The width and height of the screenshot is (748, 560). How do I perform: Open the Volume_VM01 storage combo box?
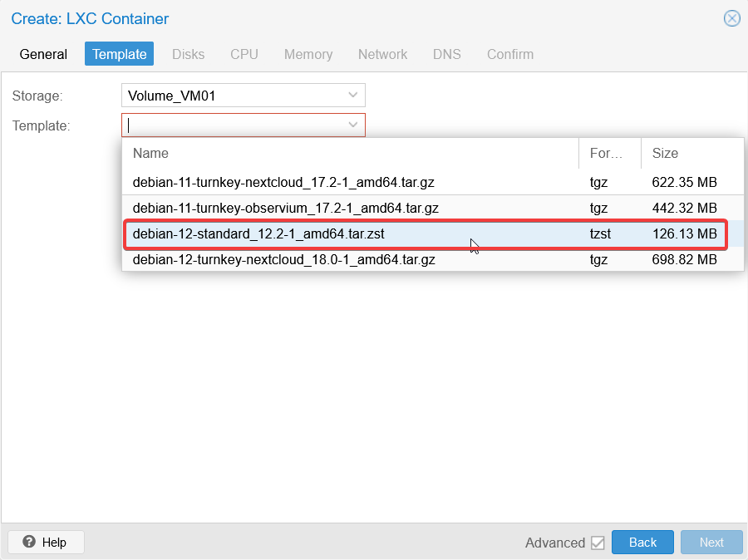(x=244, y=96)
